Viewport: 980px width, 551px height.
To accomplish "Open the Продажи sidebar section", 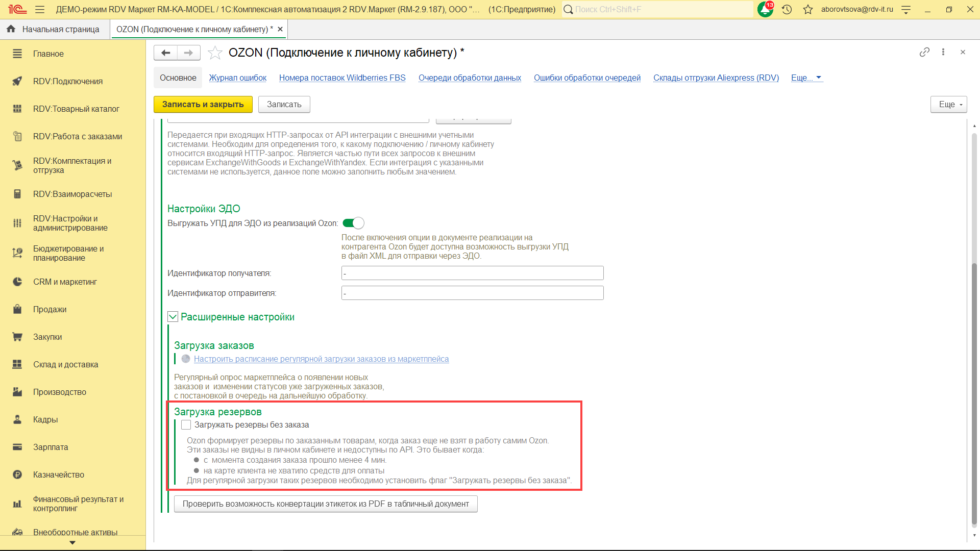I will pyautogui.click(x=50, y=309).
